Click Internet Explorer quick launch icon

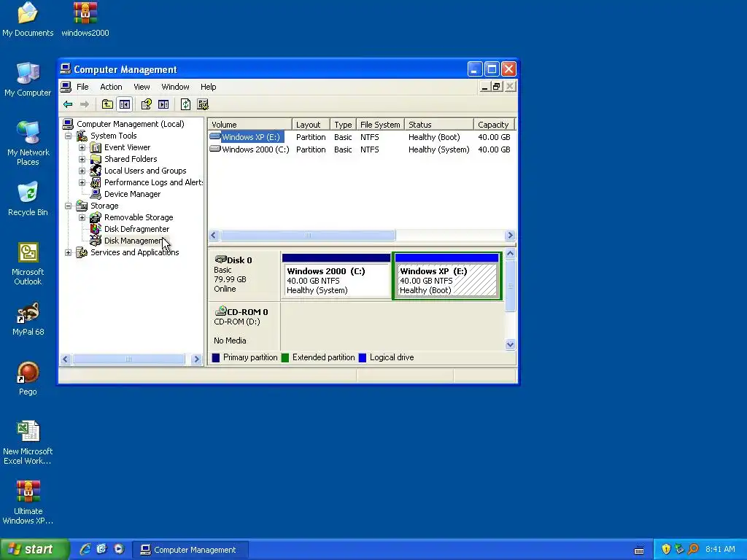[x=85, y=550]
